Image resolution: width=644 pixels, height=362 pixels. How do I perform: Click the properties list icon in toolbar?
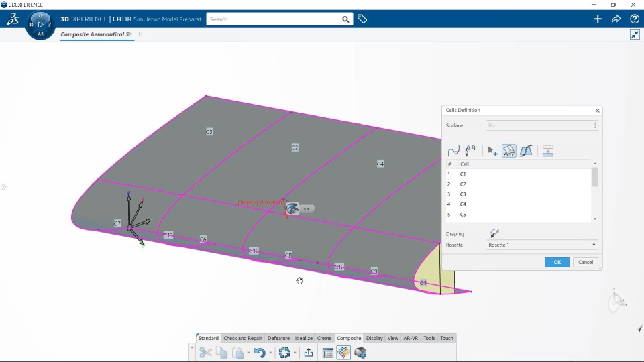(328, 353)
